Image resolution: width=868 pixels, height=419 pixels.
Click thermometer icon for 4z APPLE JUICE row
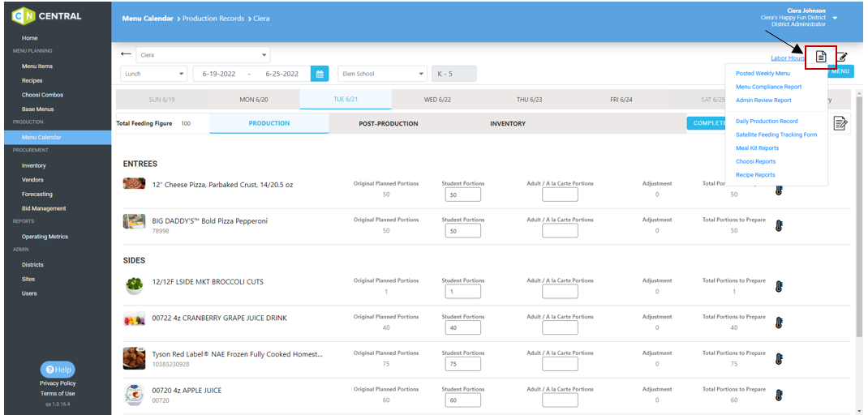tap(779, 395)
